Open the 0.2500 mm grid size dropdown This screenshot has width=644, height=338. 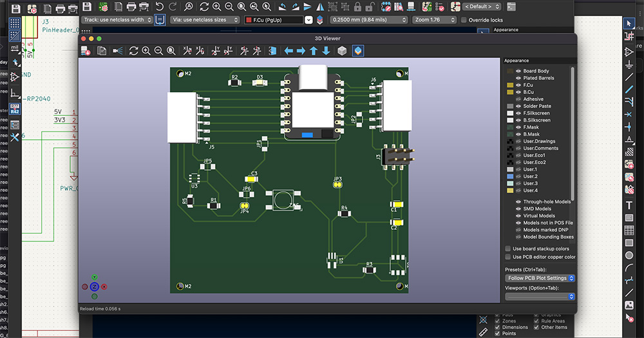click(369, 20)
